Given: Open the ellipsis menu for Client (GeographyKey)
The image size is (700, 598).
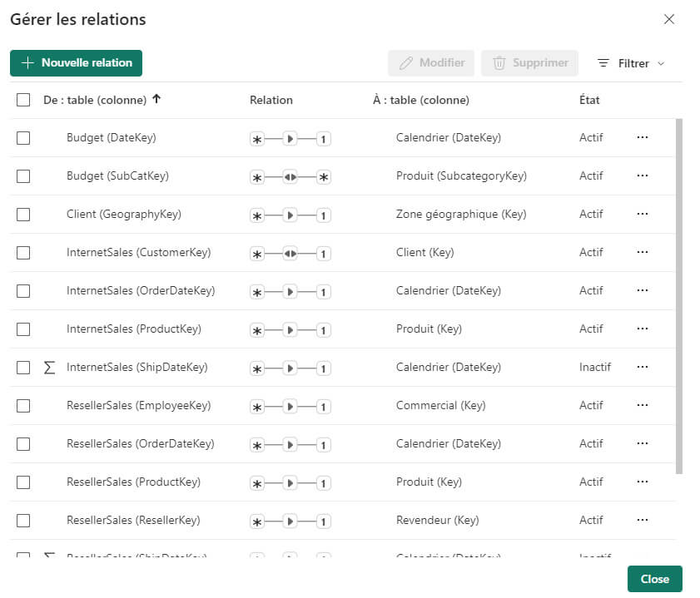Looking at the screenshot, I should coord(643,214).
